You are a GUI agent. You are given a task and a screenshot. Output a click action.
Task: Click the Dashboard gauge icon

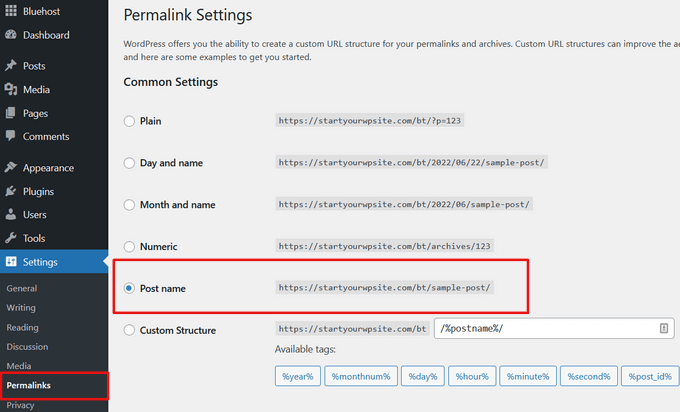coord(11,35)
